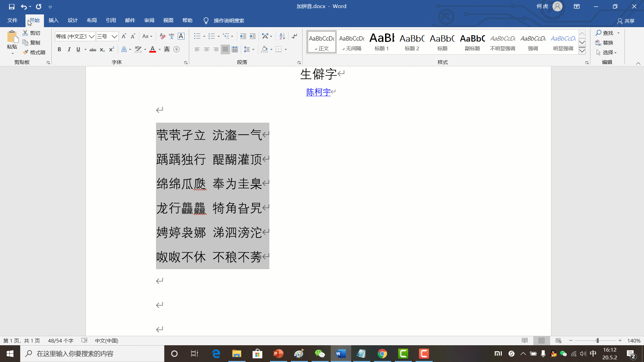Switch to the Insert tab

pos(54,20)
